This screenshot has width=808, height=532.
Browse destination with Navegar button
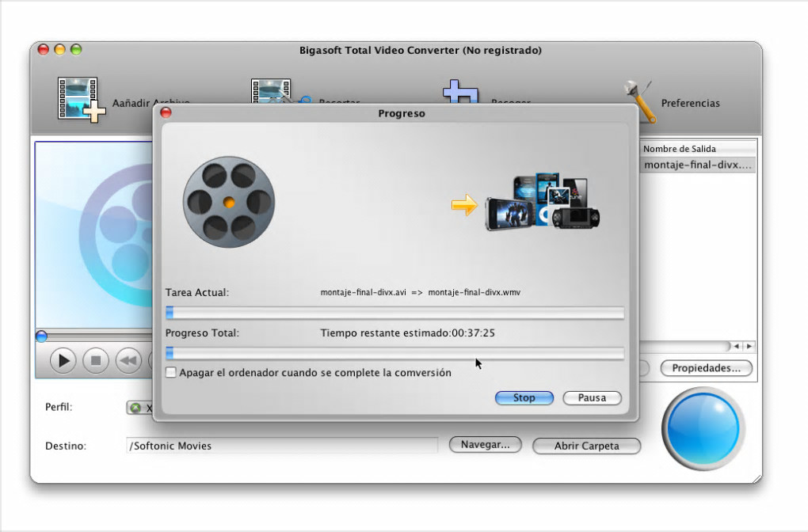coord(485,444)
